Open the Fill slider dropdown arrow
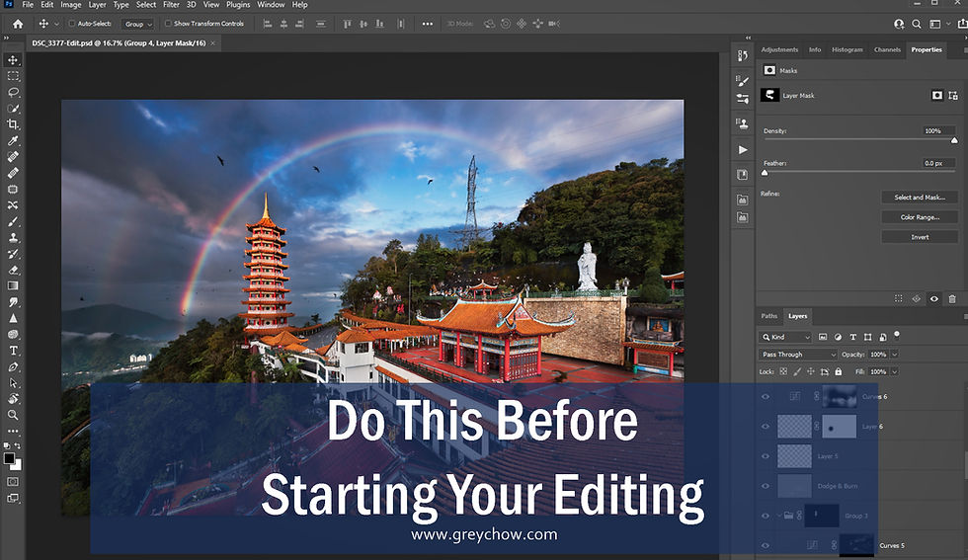Viewport: 968px width, 560px height. [895, 371]
